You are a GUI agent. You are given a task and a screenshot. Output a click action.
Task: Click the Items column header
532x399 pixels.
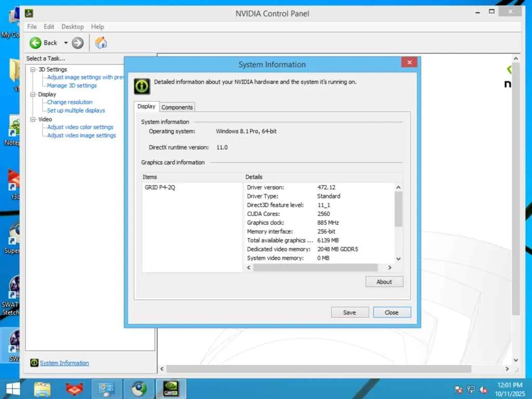192,177
